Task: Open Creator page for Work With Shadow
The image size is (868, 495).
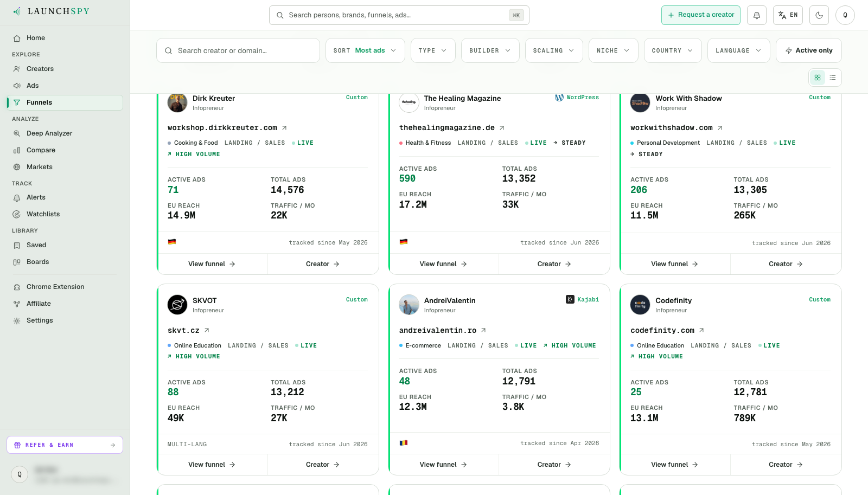Action: tap(786, 264)
